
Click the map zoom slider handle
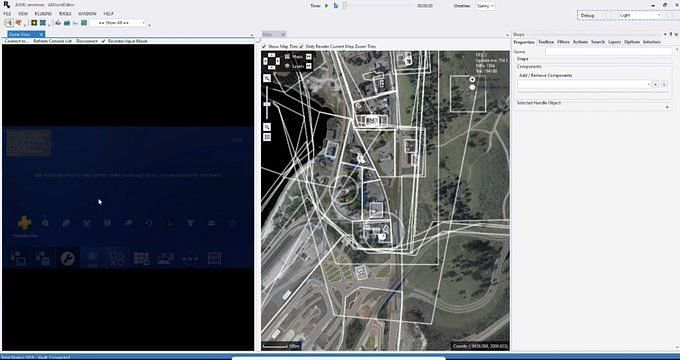tap(267, 105)
